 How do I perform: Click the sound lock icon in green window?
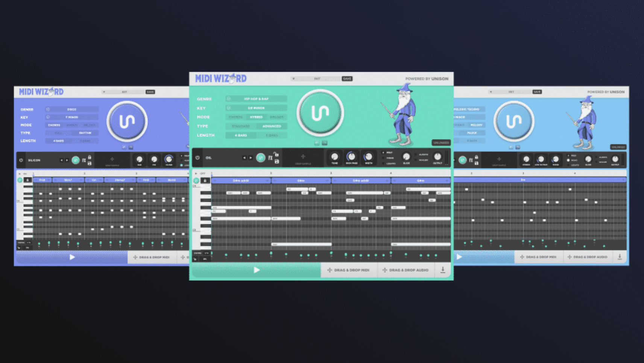(x=276, y=154)
